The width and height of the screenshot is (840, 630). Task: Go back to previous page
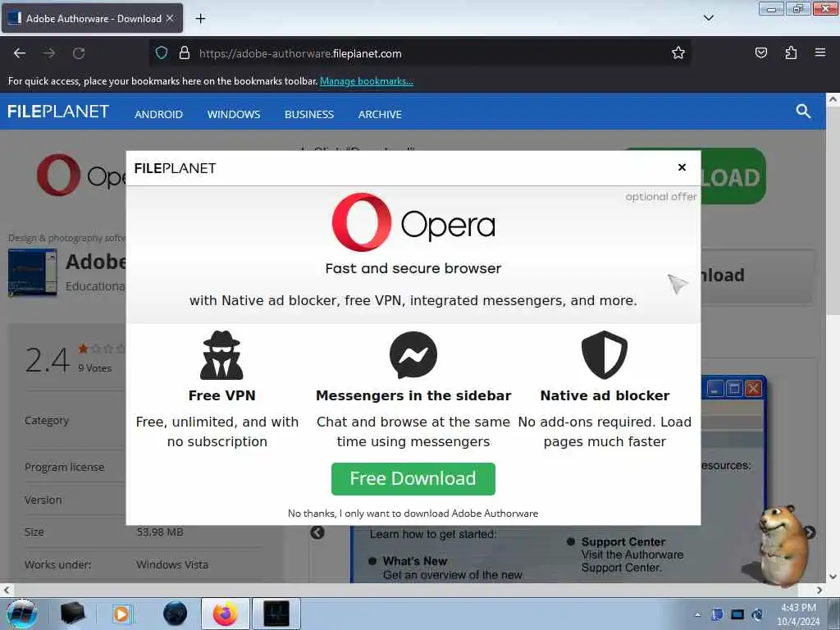click(x=20, y=53)
